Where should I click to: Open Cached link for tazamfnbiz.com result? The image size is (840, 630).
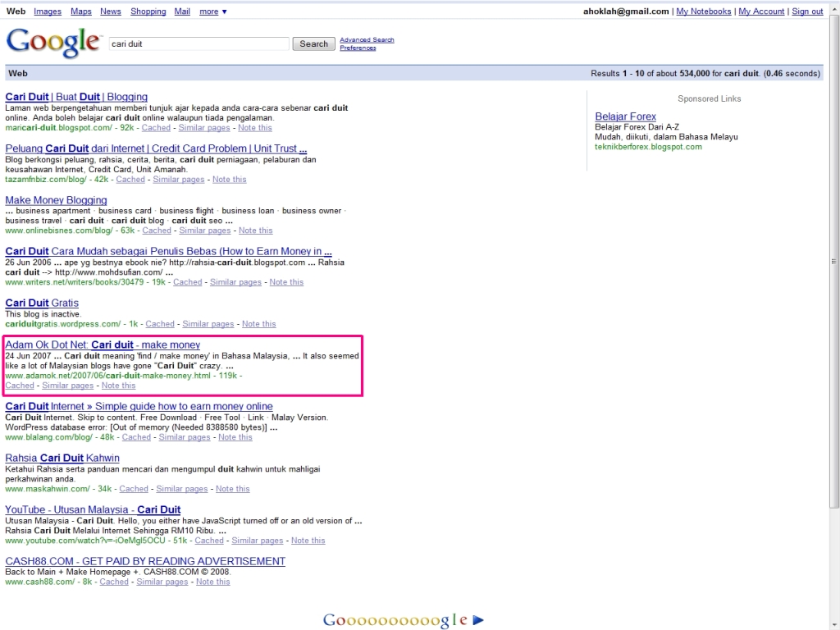(x=130, y=180)
